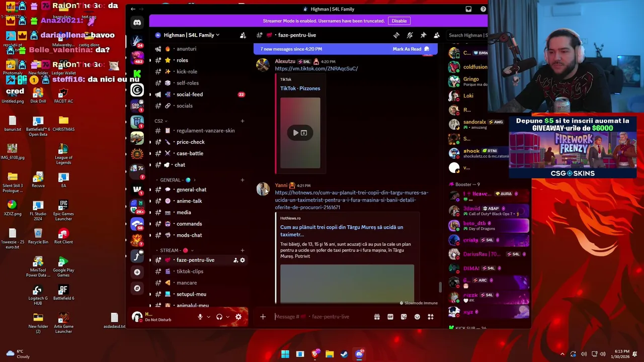Viewport: 644px width, 362px height.
Task: Open Windows Start button
Action: point(285,354)
